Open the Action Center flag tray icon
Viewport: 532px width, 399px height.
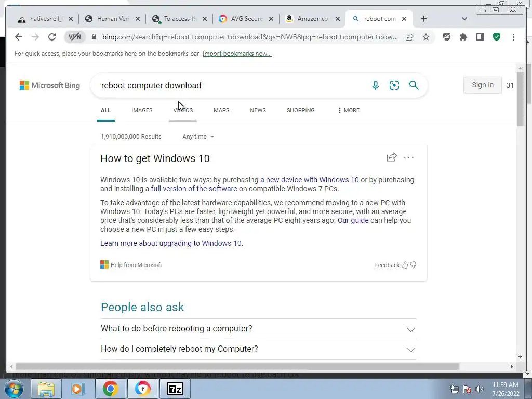(x=467, y=389)
